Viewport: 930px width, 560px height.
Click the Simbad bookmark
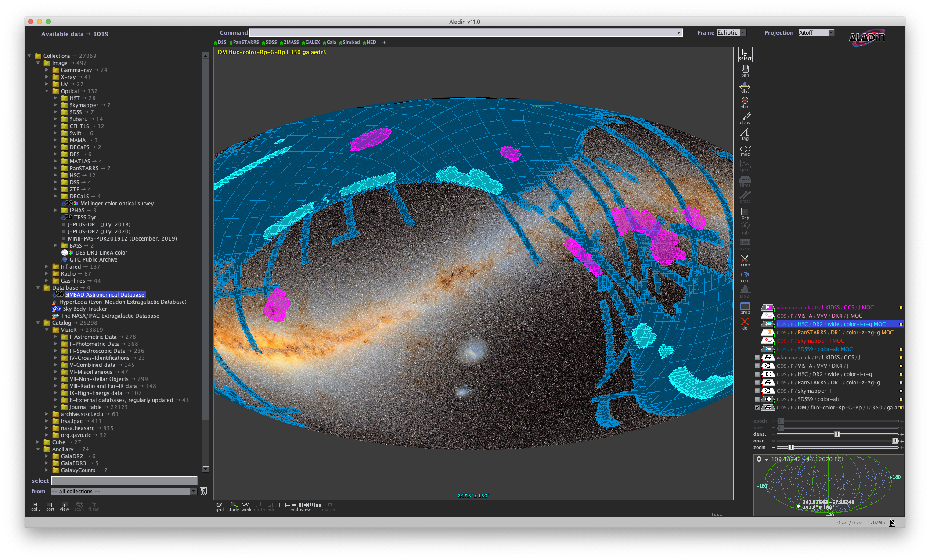(350, 42)
